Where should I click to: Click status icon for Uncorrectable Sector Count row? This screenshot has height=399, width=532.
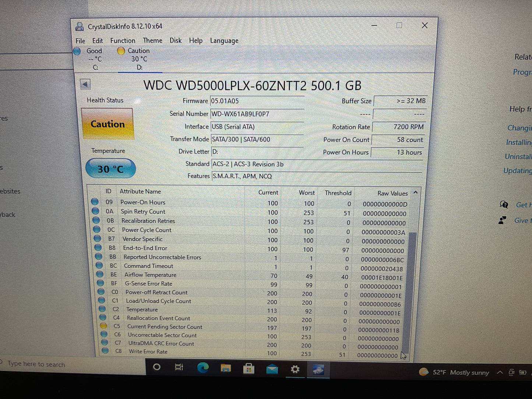click(x=104, y=334)
